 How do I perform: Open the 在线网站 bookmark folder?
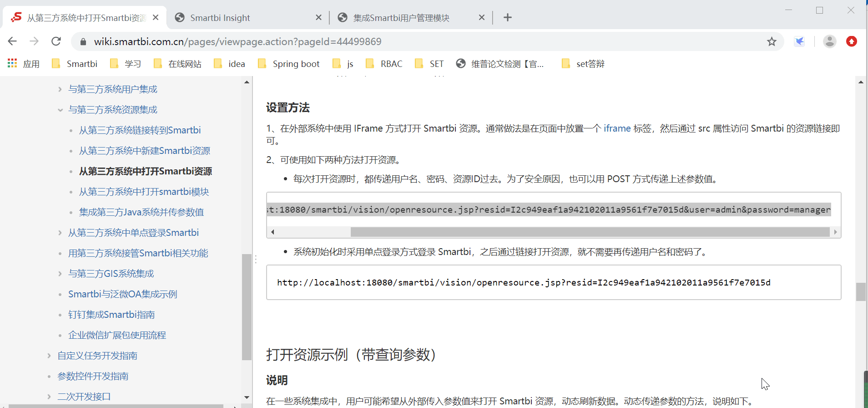coord(177,64)
